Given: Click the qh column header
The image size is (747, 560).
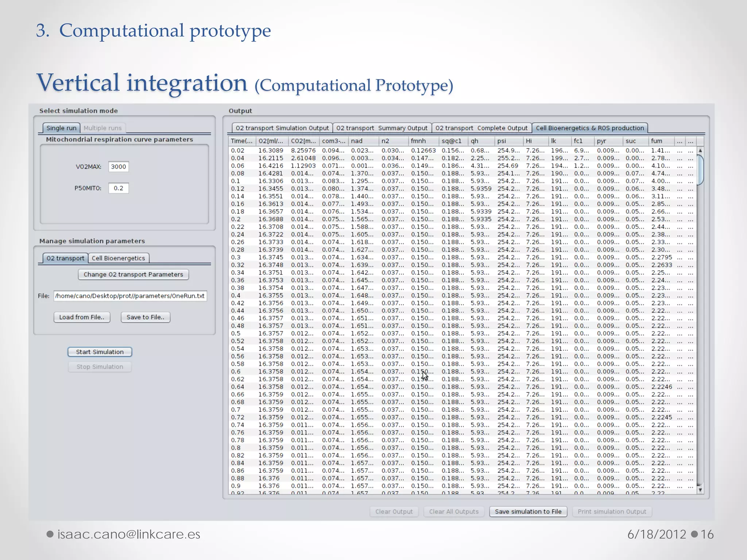Looking at the screenshot, I should (481, 141).
